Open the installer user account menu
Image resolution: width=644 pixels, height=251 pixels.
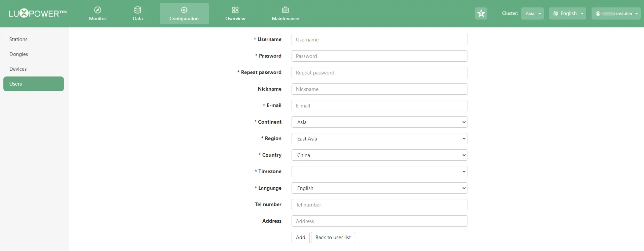(x=616, y=13)
